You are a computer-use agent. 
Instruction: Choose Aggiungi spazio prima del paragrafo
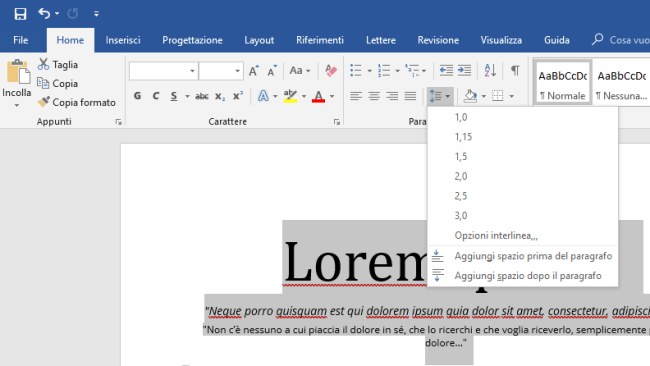[523, 256]
